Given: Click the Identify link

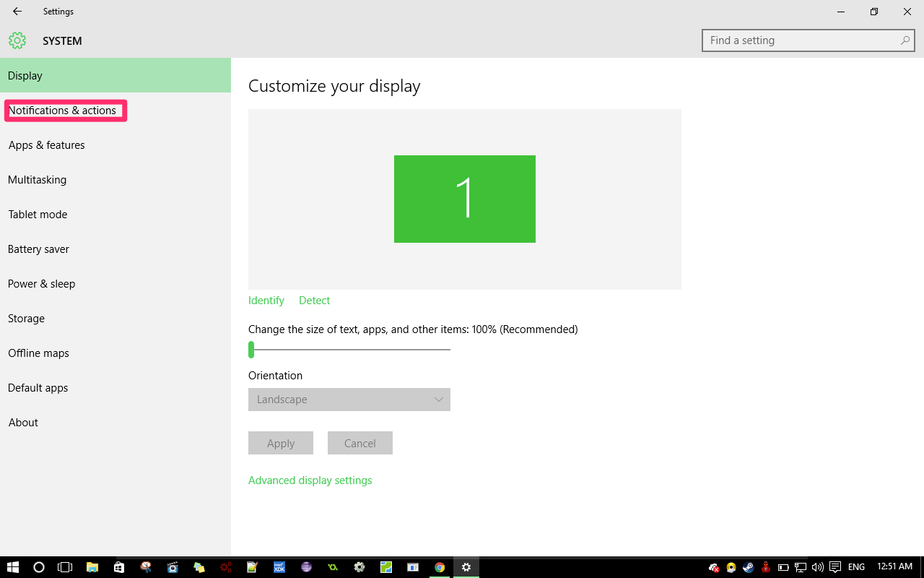Looking at the screenshot, I should [266, 300].
